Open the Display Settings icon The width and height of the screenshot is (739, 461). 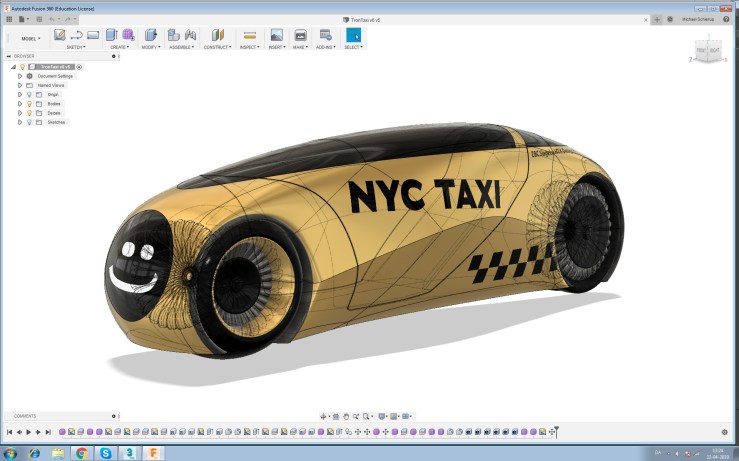tap(382, 416)
